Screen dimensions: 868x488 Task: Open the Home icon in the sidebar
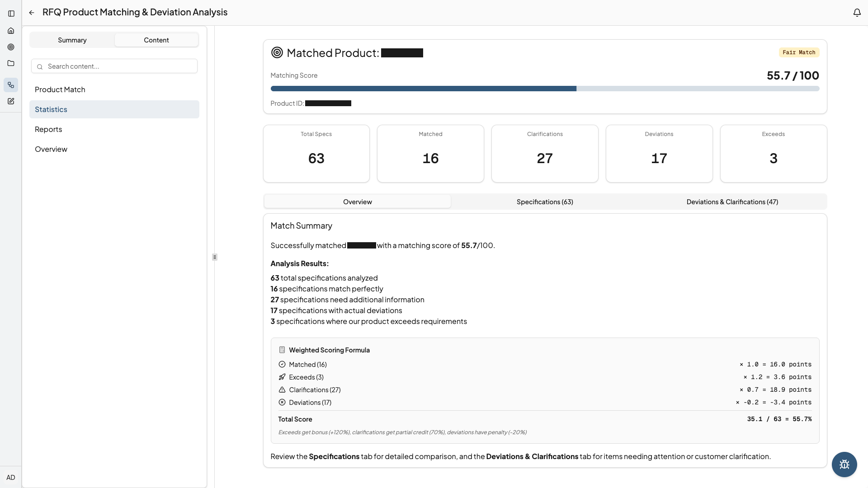point(11,30)
